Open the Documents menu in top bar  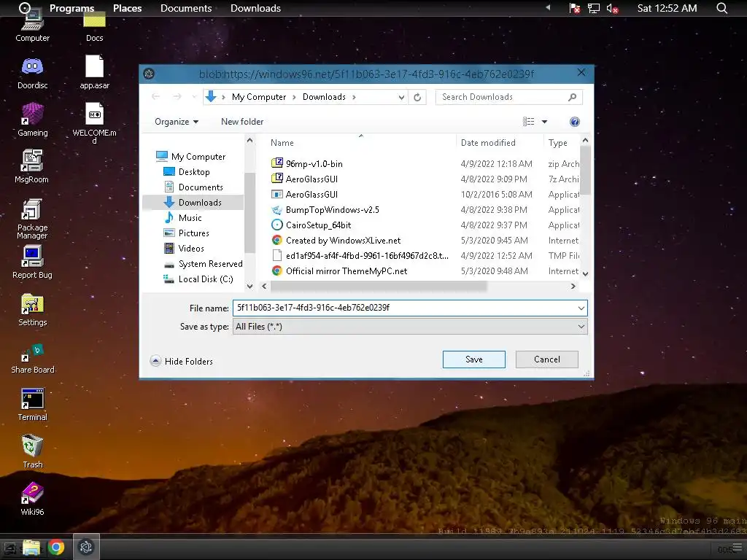pos(186,8)
